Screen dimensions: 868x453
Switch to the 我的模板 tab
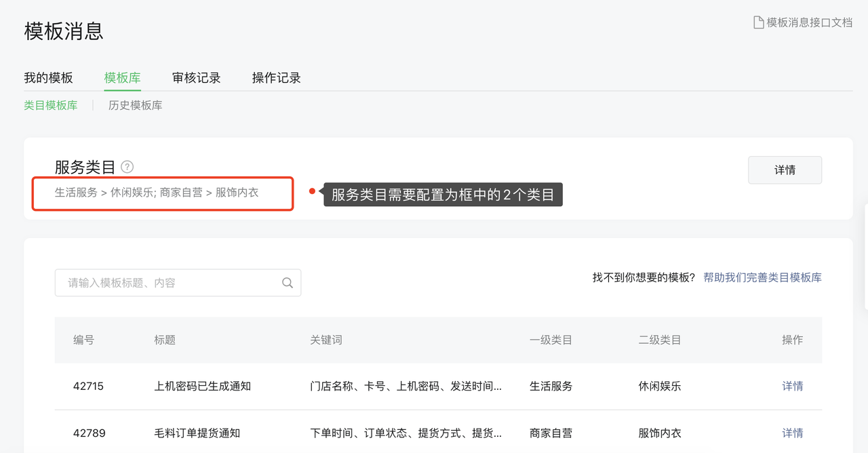point(48,78)
